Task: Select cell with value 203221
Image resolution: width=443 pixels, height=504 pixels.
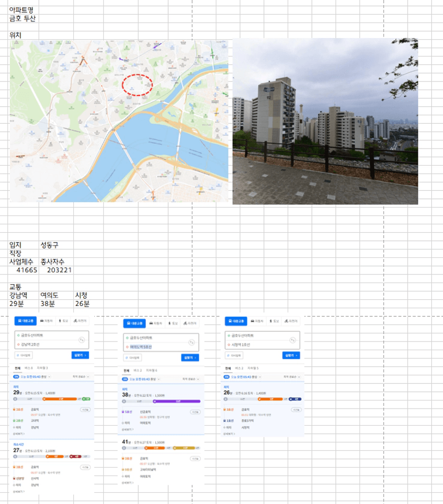Action: coord(56,270)
